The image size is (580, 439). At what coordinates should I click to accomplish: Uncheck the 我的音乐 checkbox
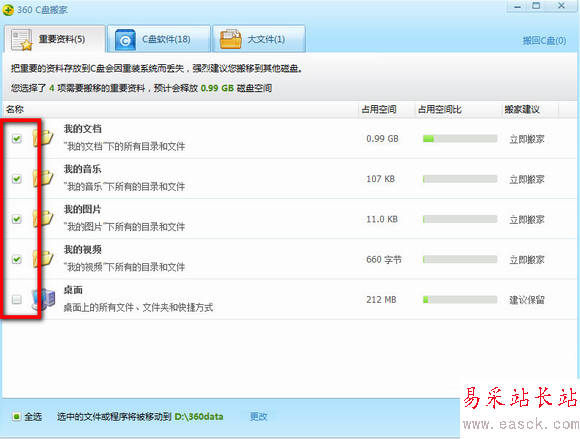(x=16, y=179)
